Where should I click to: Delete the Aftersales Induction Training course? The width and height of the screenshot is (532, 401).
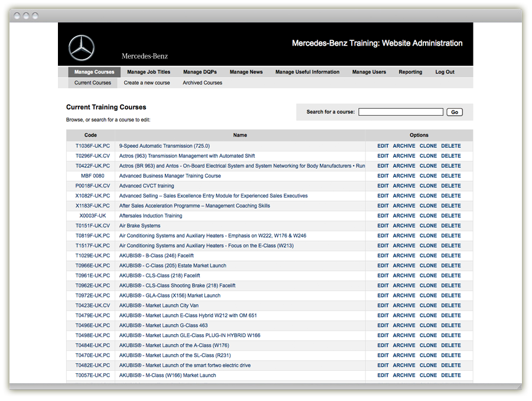(x=450, y=216)
